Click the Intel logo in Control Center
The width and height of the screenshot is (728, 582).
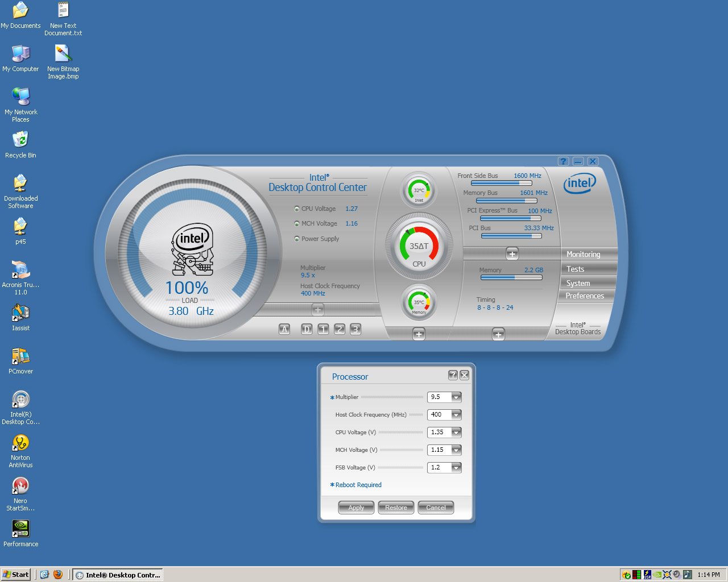pos(580,183)
